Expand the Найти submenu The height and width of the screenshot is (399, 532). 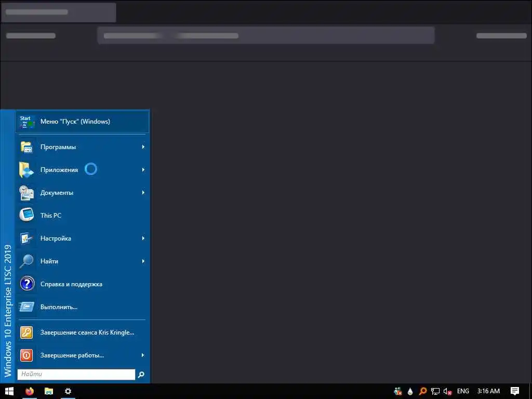point(82,261)
